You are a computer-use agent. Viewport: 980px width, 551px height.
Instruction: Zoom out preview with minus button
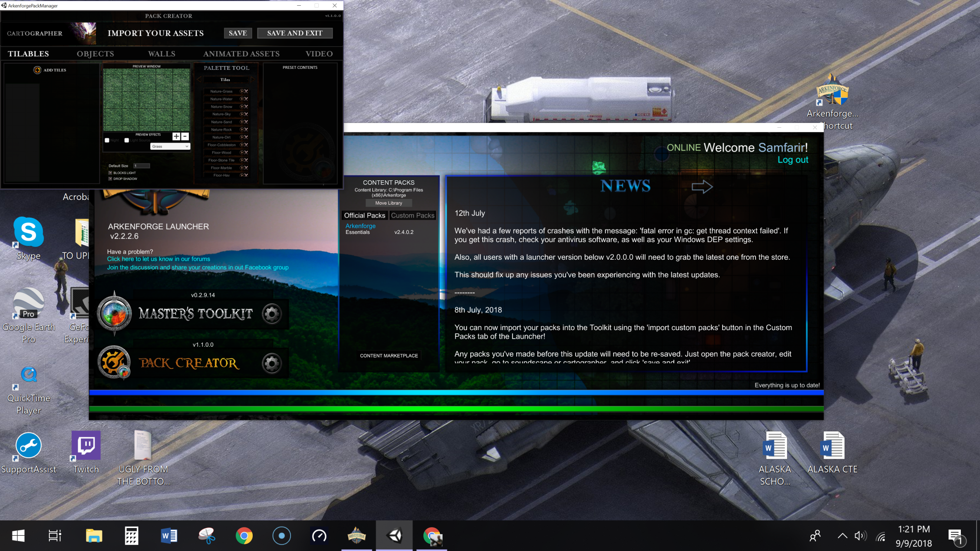[x=185, y=136]
